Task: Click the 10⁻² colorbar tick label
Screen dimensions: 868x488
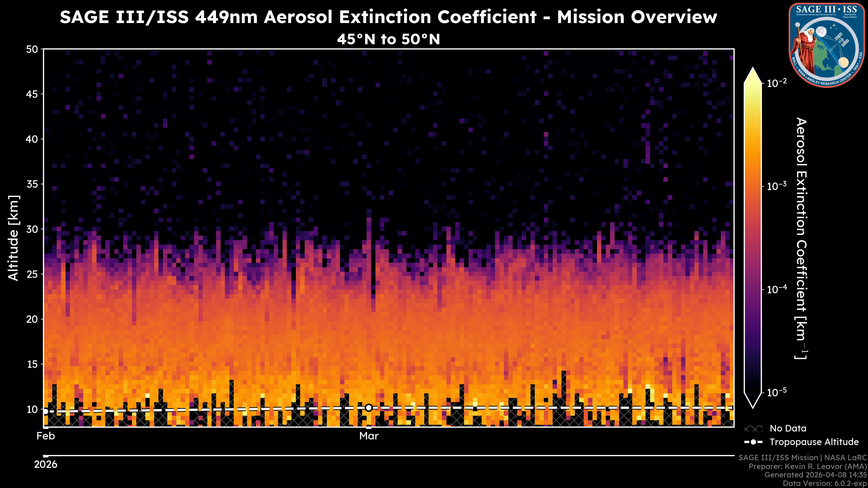Action: pos(777,82)
